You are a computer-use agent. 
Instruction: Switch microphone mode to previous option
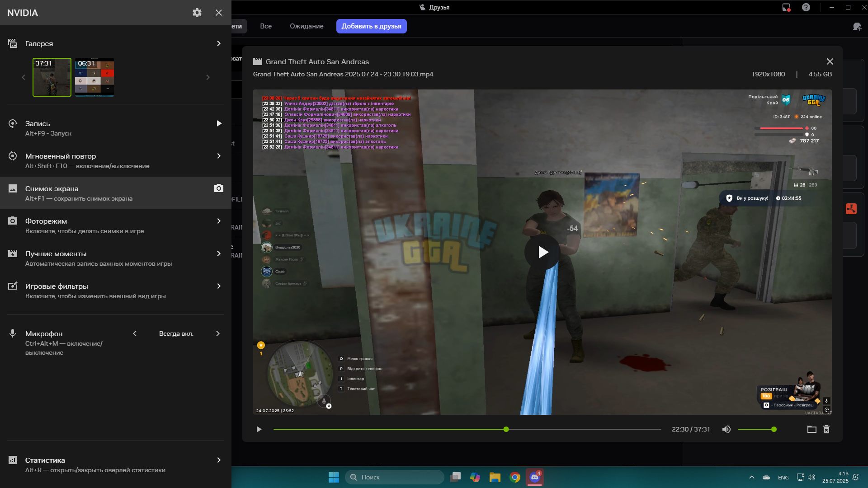coord(135,333)
